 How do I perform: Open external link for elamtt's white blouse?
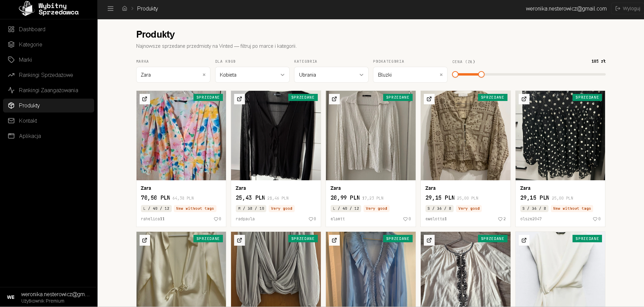click(x=334, y=99)
